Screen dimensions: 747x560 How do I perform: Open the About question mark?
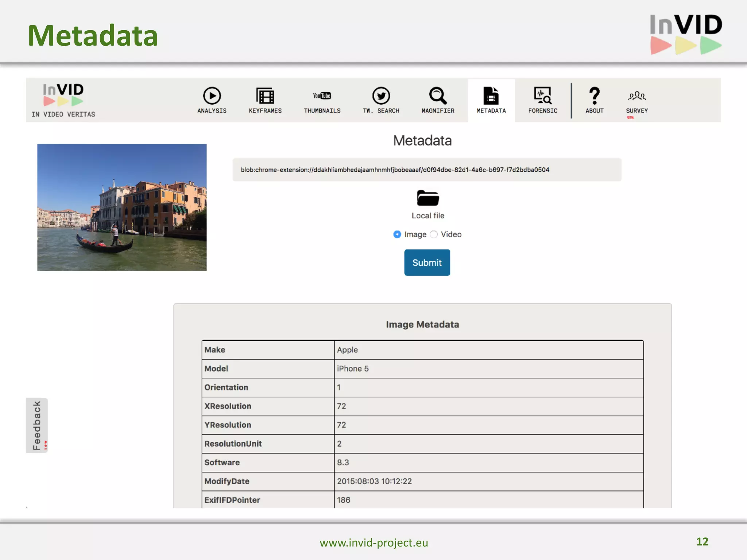coord(595,96)
